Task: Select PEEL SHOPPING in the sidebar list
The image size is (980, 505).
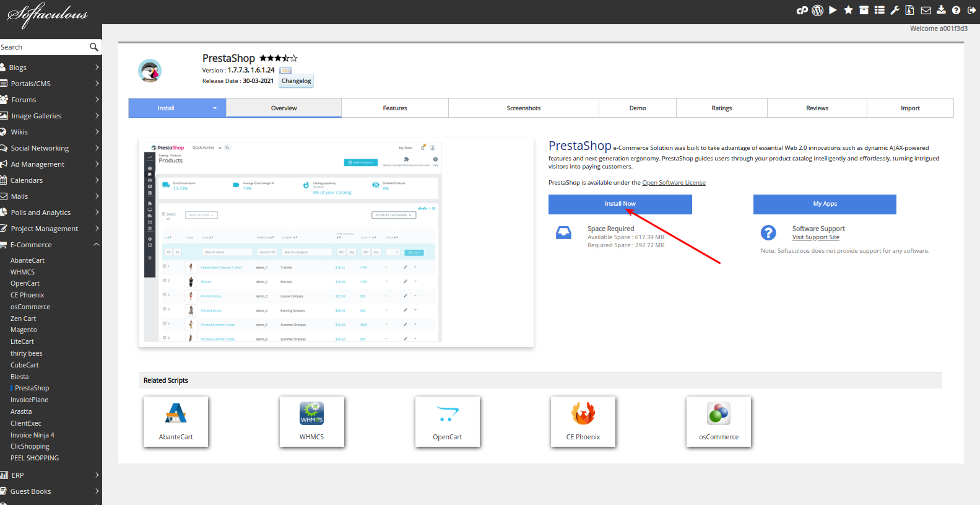Action: point(35,459)
